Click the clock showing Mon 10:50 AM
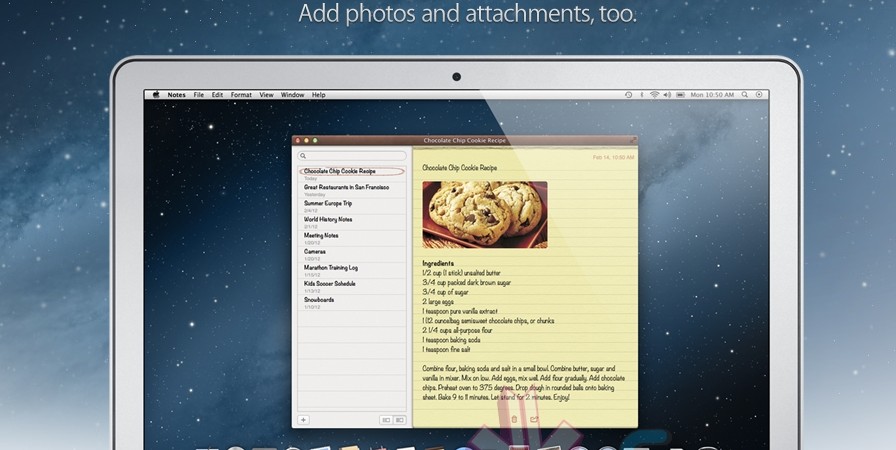Screen dimensions: 896x450 [x=713, y=95]
